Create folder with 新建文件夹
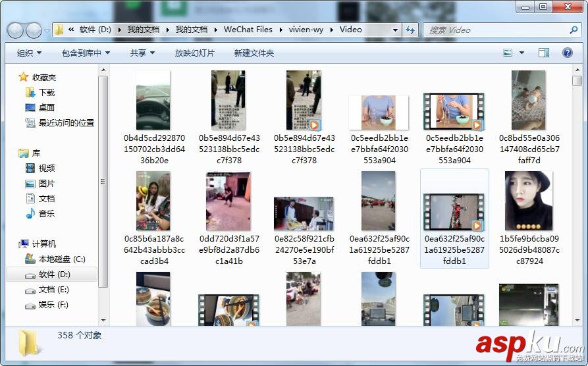The image size is (588, 366). [254, 53]
